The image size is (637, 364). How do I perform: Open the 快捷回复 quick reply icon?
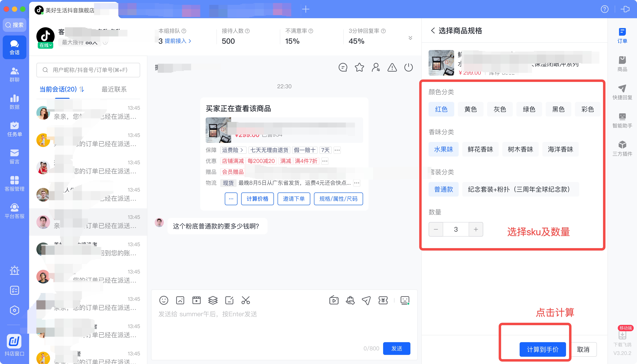(x=622, y=92)
